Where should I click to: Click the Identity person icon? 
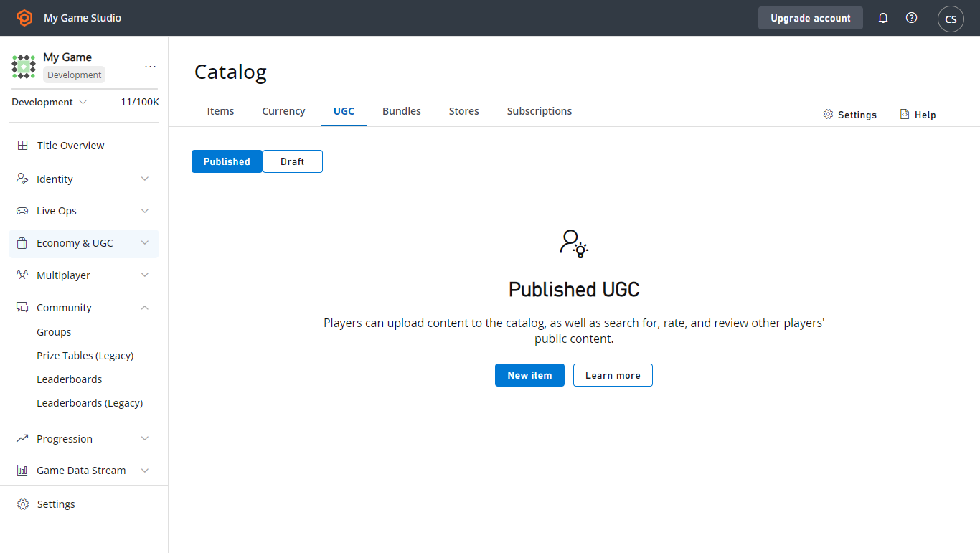[22, 179]
